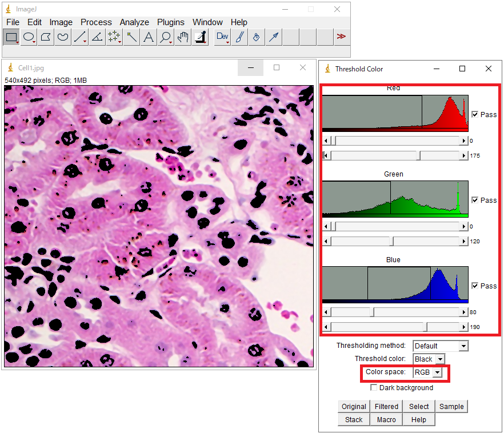504x437 pixels.
Task: Select the Oval selection tool
Action: pyautogui.click(x=29, y=37)
